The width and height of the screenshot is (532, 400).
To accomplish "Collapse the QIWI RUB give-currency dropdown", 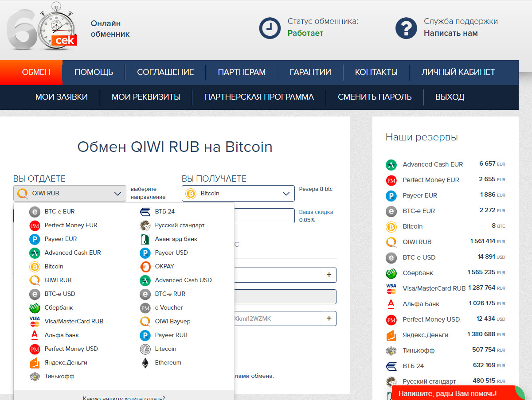I will (x=70, y=193).
